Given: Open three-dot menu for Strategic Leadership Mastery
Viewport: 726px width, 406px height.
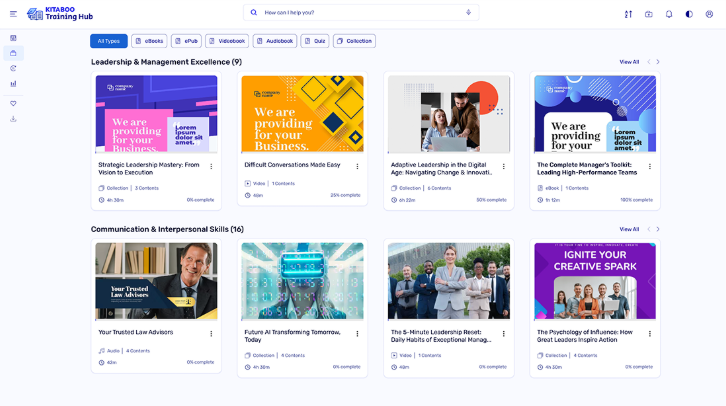Looking at the screenshot, I should pos(211,167).
